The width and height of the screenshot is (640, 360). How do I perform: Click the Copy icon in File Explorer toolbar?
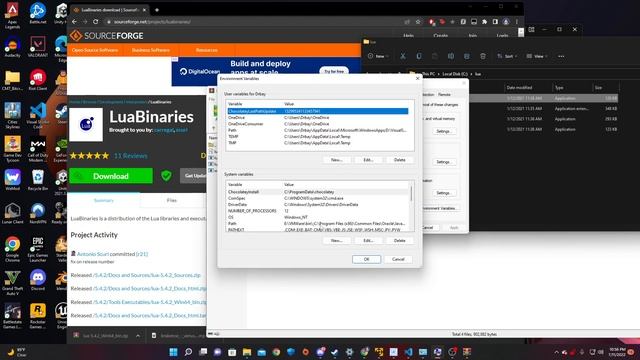pos(419,56)
